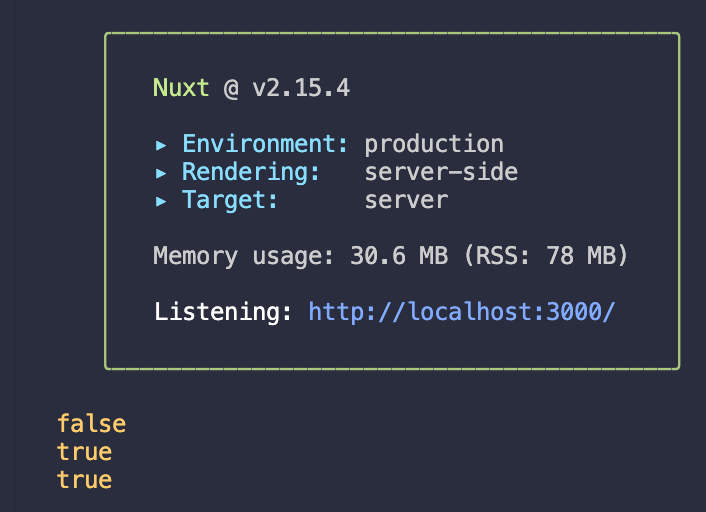Click the RSS: 78 MB text
The width and height of the screenshot is (706, 512).
click(545, 256)
